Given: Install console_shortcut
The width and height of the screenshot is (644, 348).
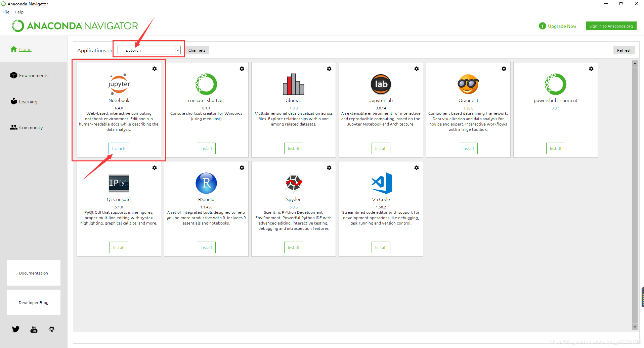Looking at the screenshot, I should tap(206, 148).
